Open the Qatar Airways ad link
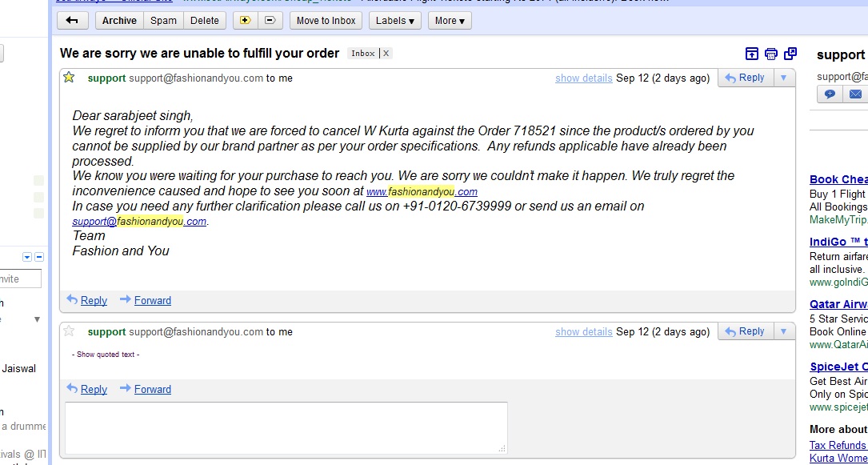This screenshot has height=465, width=868. (x=838, y=304)
